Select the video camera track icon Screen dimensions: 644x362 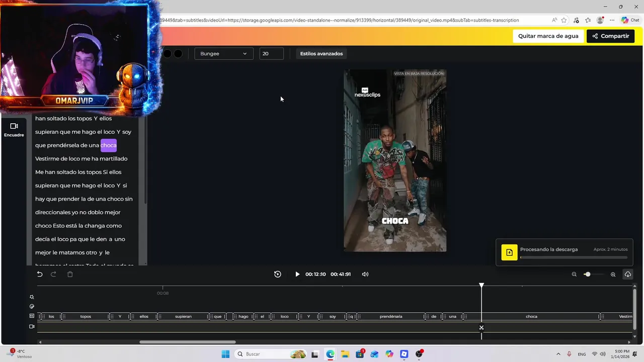[32, 327]
